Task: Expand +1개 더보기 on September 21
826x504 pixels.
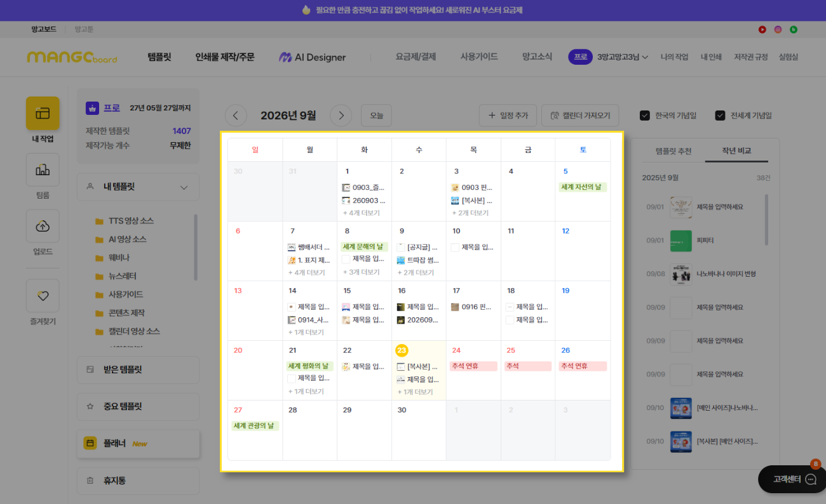Action: (306, 392)
